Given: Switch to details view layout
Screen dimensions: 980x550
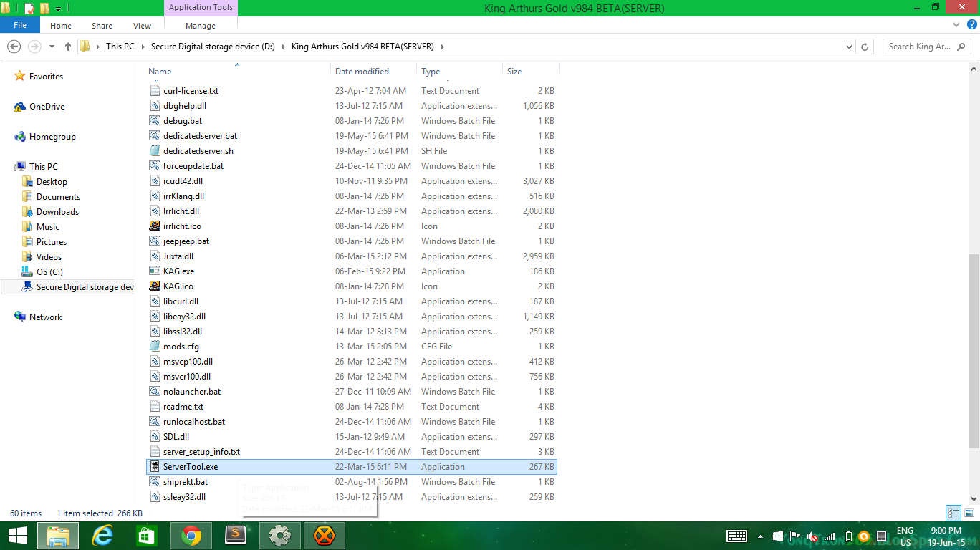Looking at the screenshot, I should tap(953, 513).
